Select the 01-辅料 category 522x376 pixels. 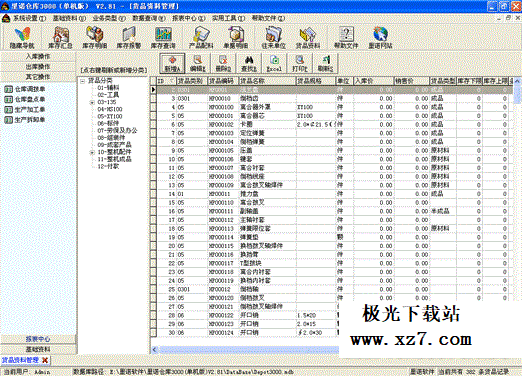click(x=108, y=88)
